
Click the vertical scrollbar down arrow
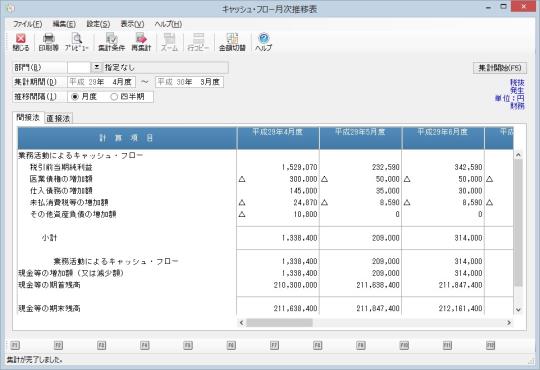518,309
